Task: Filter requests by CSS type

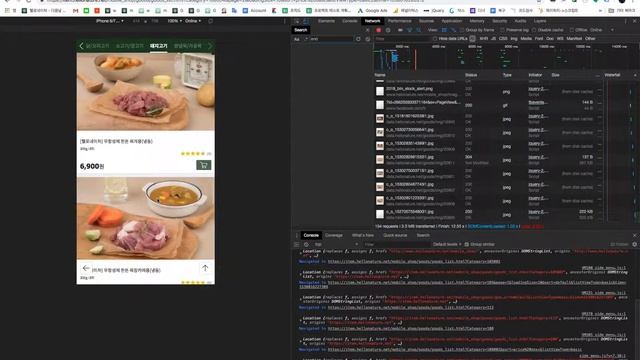Action: pyautogui.click(x=503, y=39)
